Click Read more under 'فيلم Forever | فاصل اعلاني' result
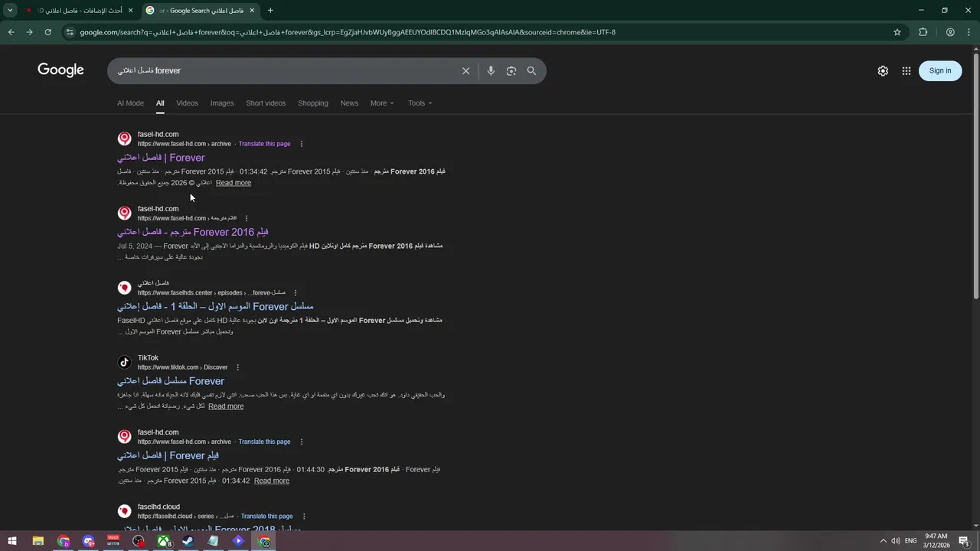980x551 pixels. click(272, 481)
